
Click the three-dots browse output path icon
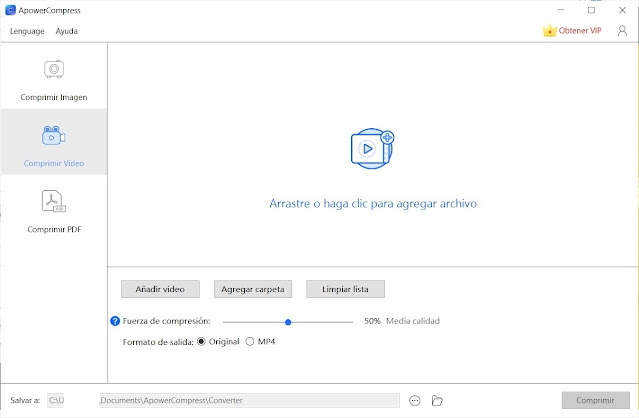tap(414, 400)
